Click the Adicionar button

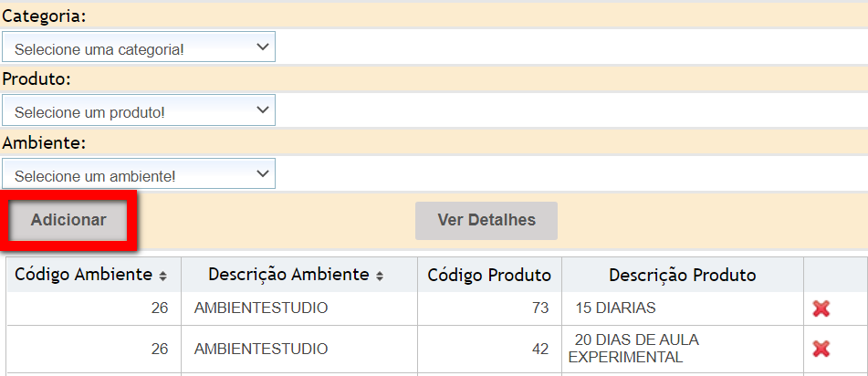pyautogui.click(x=68, y=220)
